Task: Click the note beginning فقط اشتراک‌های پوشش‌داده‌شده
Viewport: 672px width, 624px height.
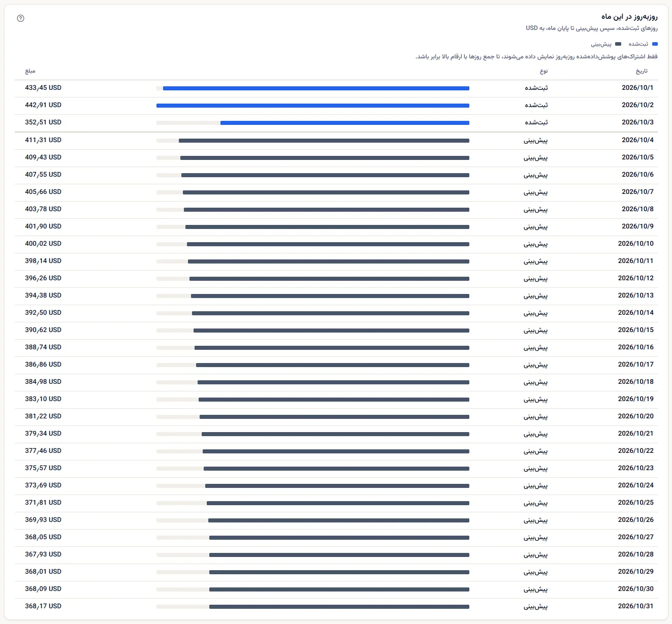Action: tap(536, 56)
